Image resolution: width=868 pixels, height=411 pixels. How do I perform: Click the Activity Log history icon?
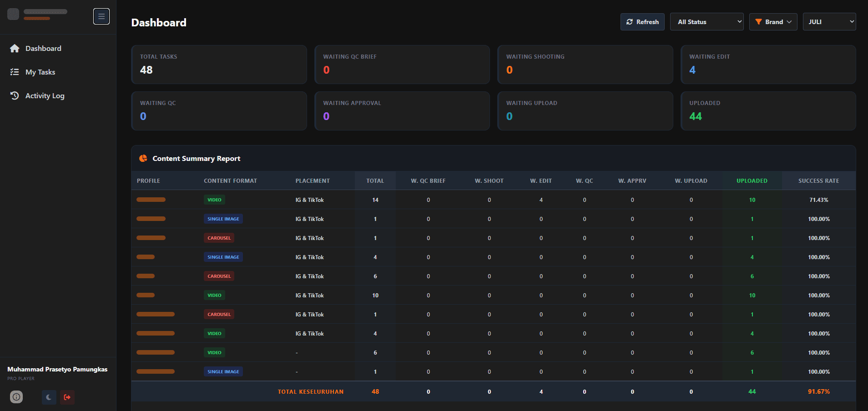[15, 95]
